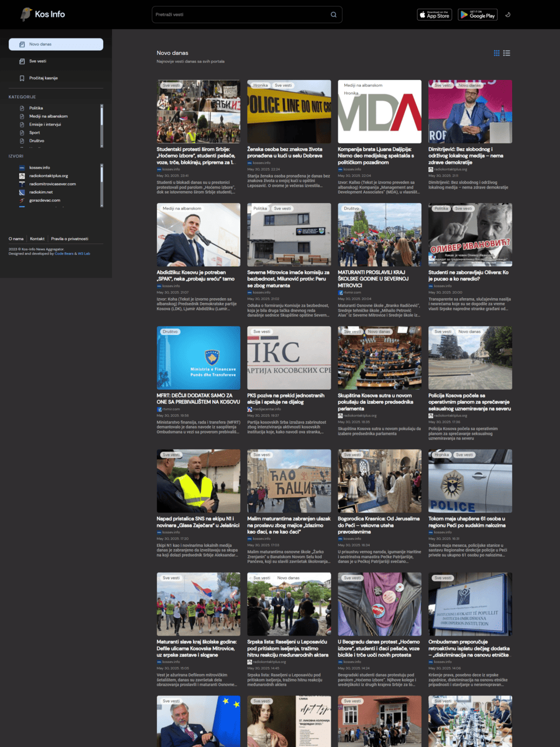
Task: Click the document icon beside Emisije i intervjui
Action: pyautogui.click(x=22, y=124)
